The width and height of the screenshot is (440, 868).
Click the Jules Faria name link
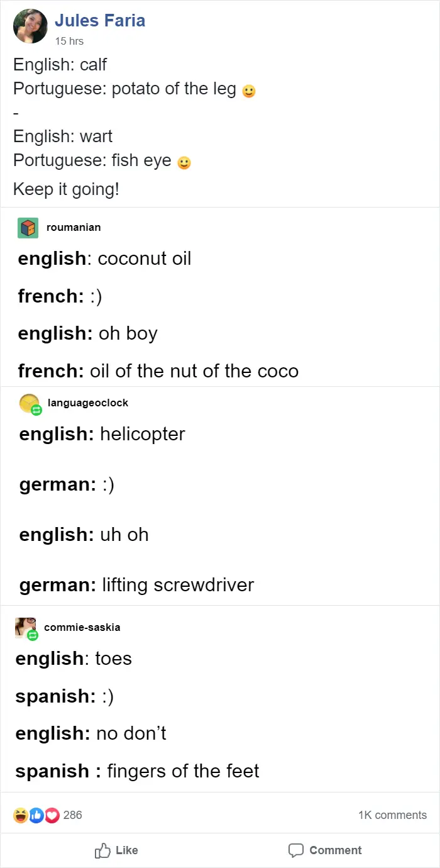pos(100,21)
